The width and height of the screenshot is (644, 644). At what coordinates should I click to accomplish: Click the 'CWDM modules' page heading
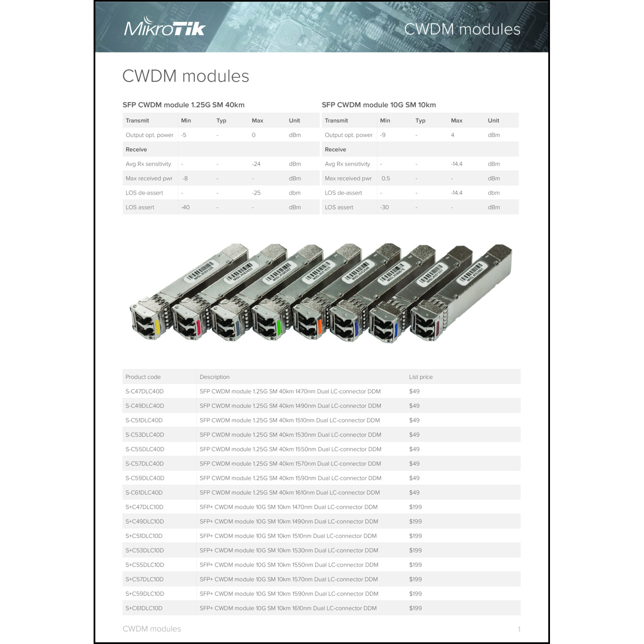tap(185, 76)
